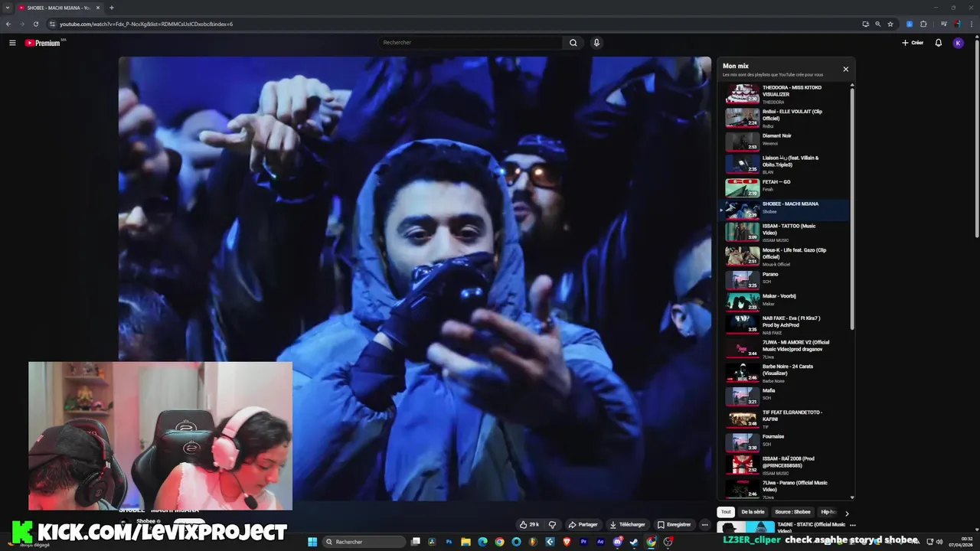Open After Effects from the taskbar
Screen dimensions: 980x551
click(600, 542)
